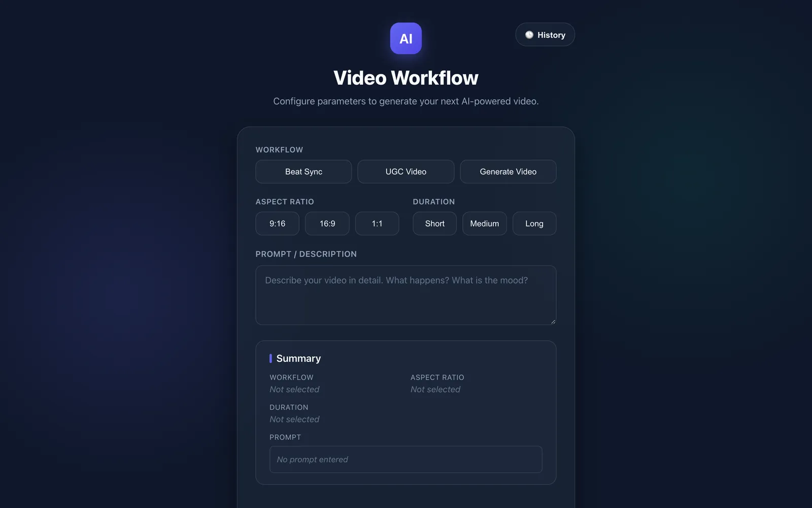The height and width of the screenshot is (508, 812).
Task: Click the 'PROMPT' label in Summary
Action: tap(285, 437)
